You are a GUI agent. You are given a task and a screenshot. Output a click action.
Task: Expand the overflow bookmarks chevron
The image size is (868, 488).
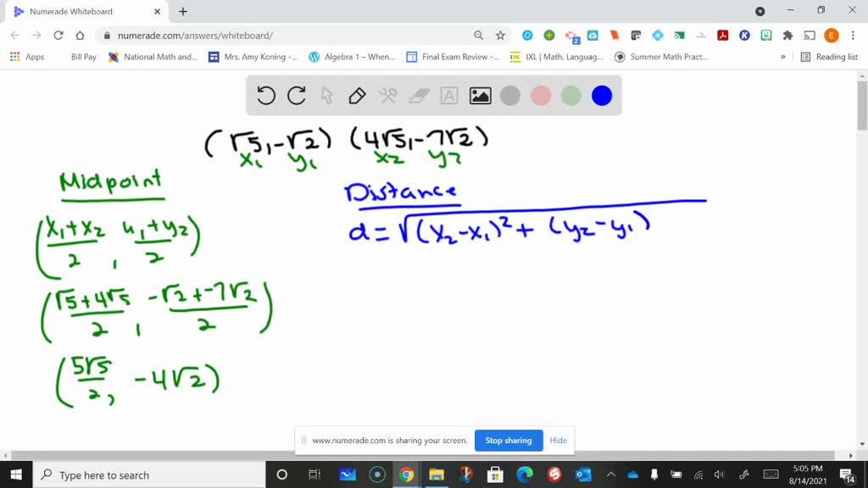coord(784,57)
